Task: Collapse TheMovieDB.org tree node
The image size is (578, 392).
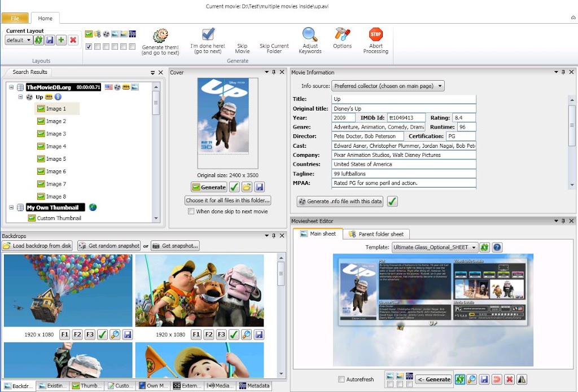Action: (11, 87)
